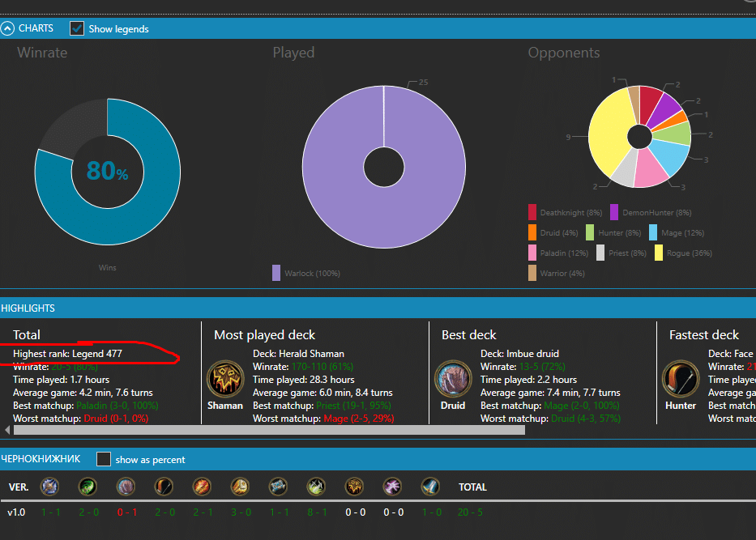The image size is (756, 540).
Task: Click the Death Knight class icon in matchup row
Action: [50, 487]
